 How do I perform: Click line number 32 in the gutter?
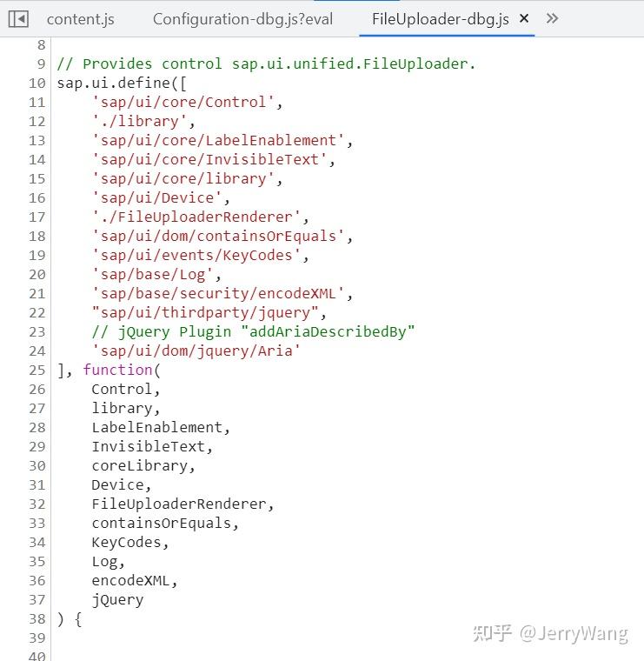[x=37, y=504]
